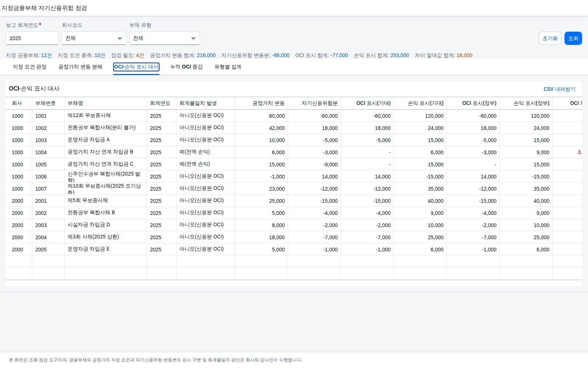Select row 제5회 무보증사채
This screenshot has width=588, height=368.
click(x=294, y=201)
